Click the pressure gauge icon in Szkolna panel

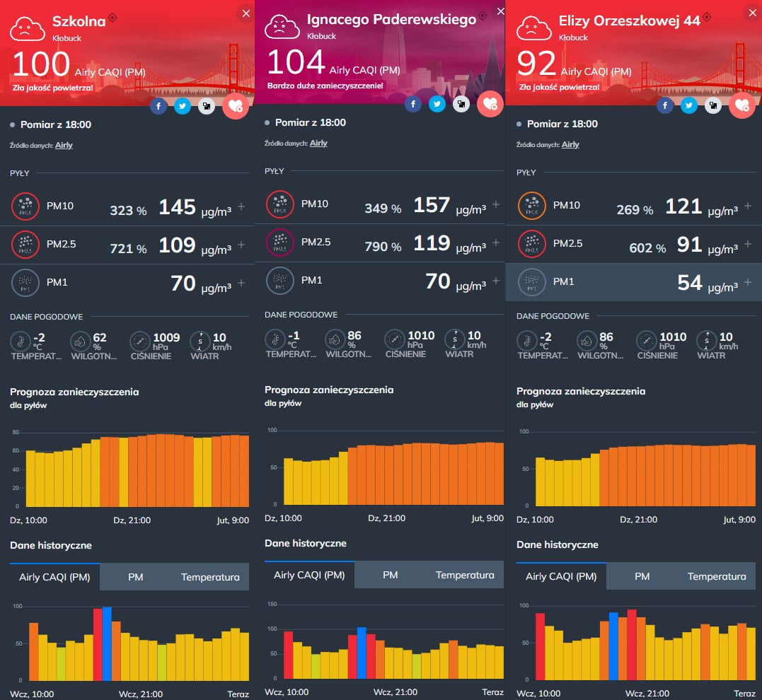point(140,342)
